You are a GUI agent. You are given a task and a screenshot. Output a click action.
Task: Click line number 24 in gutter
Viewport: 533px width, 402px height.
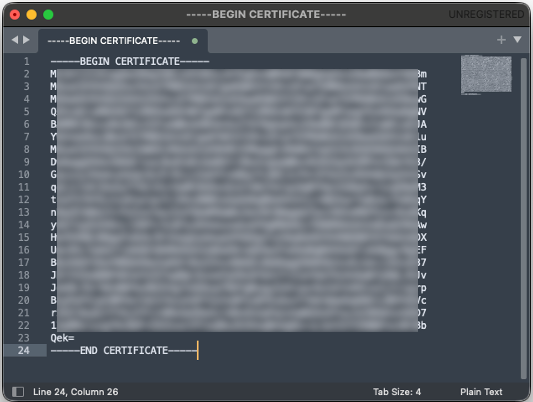(x=24, y=350)
